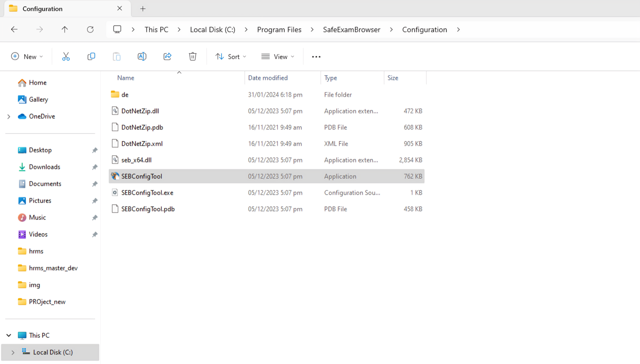This screenshot has width=640, height=364.
Task: Open the View layout dropdown
Action: pos(278,57)
